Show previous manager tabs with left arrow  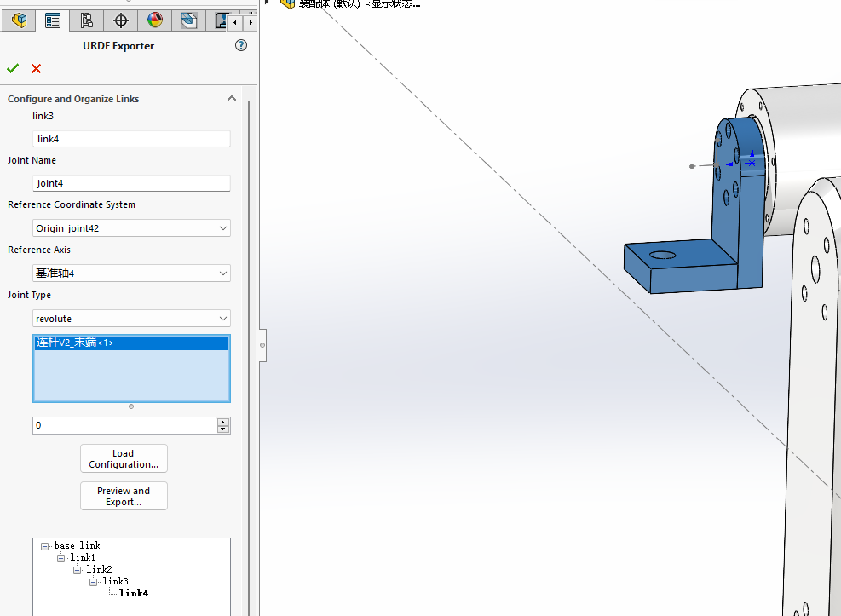pyautogui.click(x=235, y=22)
